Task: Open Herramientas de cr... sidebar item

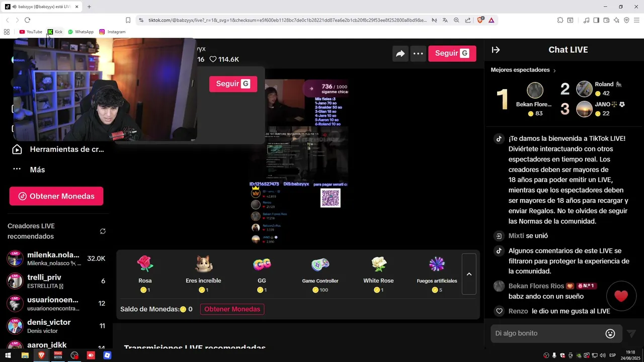Action: [x=58, y=149]
